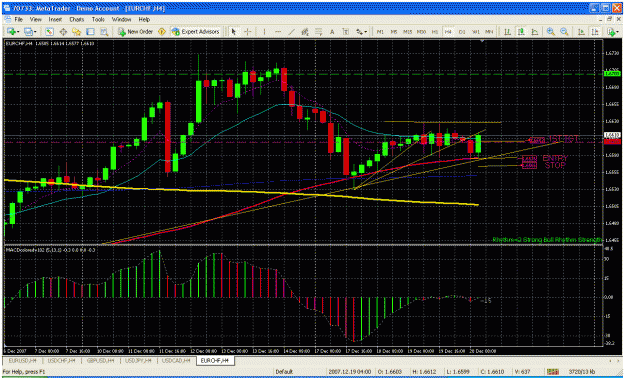Open the Navigator star-folder icon

click(77, 32)
